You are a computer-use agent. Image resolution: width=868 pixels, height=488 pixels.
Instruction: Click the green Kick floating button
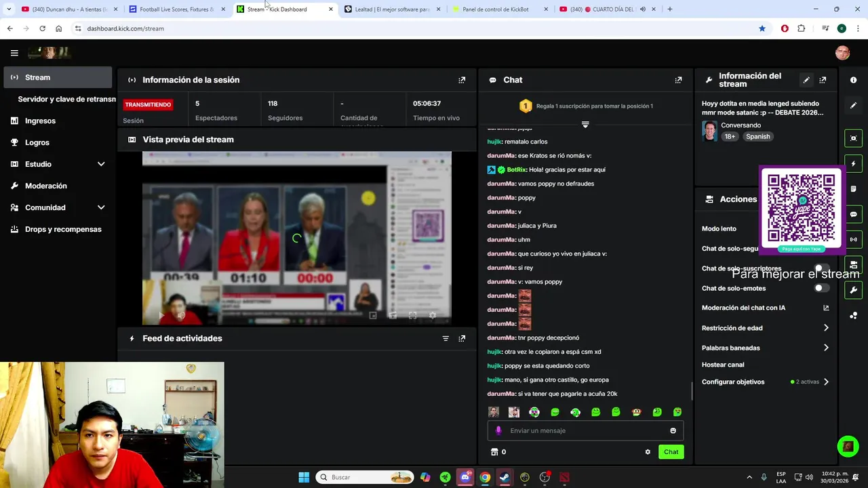(x=848, y=446)
